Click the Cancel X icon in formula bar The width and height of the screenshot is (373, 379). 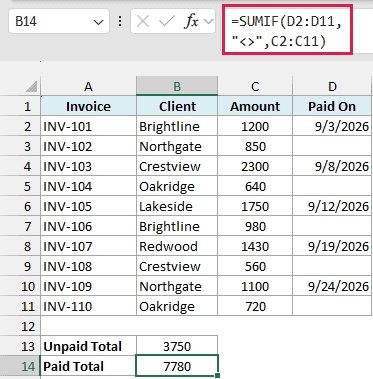143,22
